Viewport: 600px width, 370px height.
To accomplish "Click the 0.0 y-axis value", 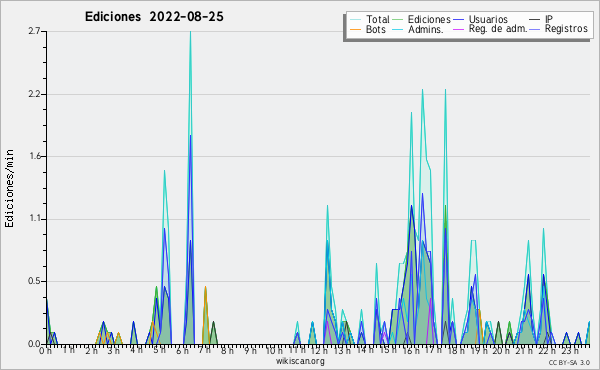I will coord(34,344).
